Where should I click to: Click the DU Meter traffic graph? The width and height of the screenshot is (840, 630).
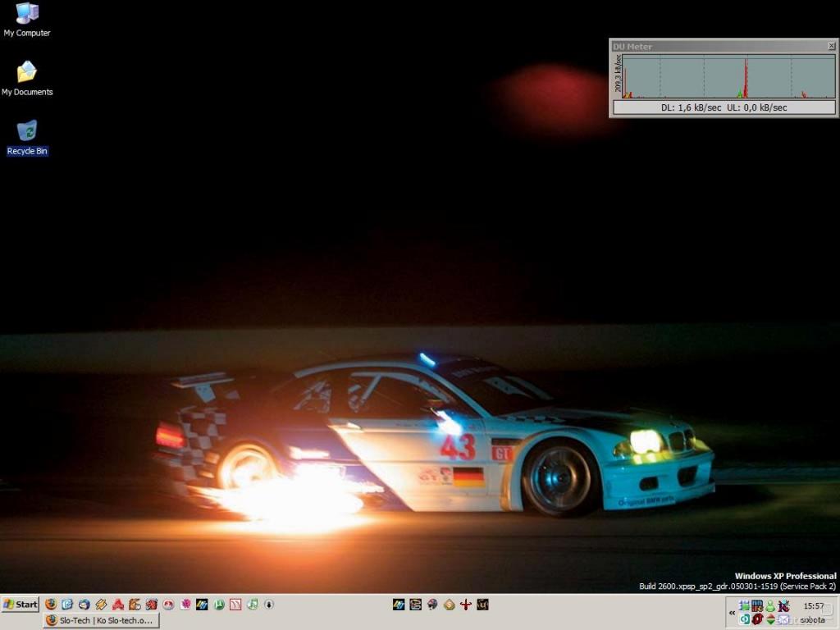click(x=728, y=75)
